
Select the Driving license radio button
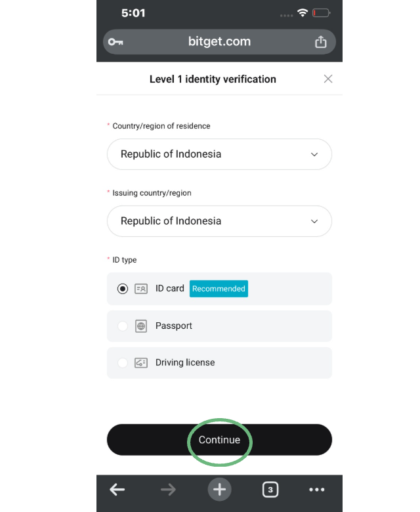point(123,363)
